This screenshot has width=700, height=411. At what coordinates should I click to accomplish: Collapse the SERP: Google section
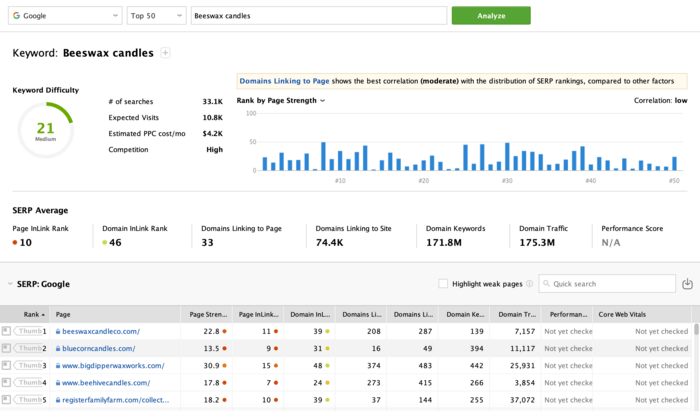[10, 284]
